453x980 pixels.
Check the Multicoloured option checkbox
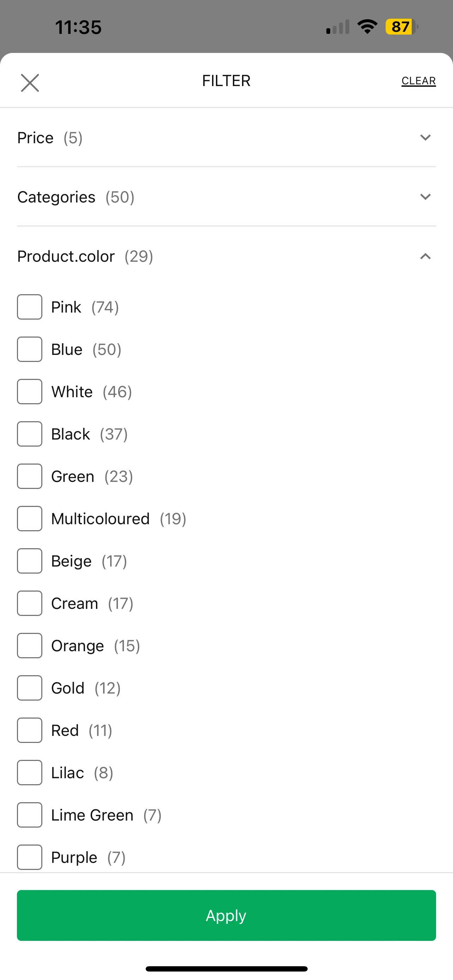[x=30, y=519]
